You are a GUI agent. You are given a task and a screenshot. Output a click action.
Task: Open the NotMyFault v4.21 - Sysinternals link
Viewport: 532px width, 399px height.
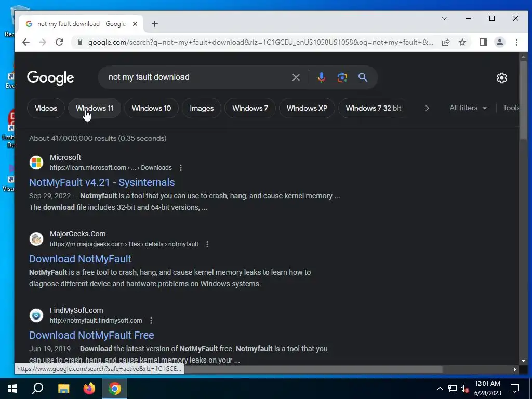pyautogui.click(x=102, y=182)
